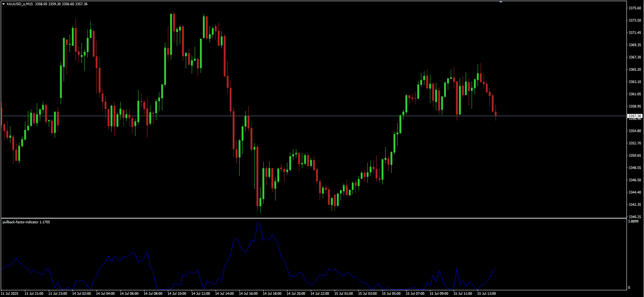Click the 15 Jul 07:00 time axis label

415,294
